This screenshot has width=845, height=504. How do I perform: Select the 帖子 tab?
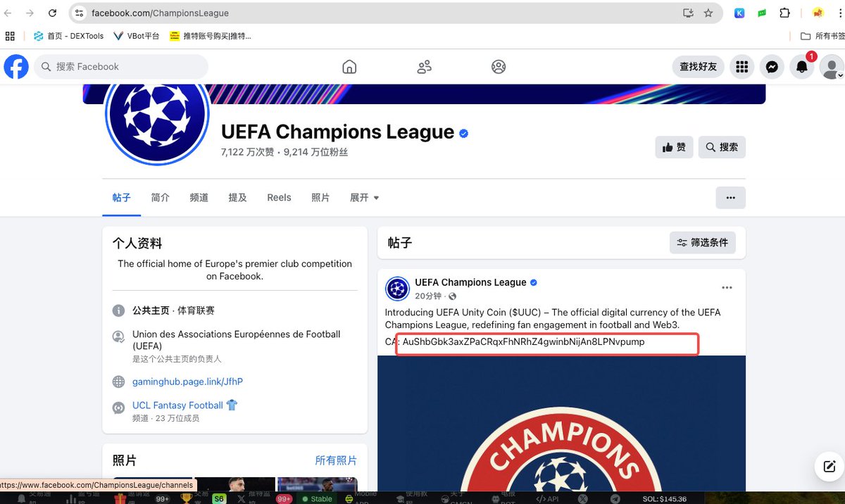[122, 198]
